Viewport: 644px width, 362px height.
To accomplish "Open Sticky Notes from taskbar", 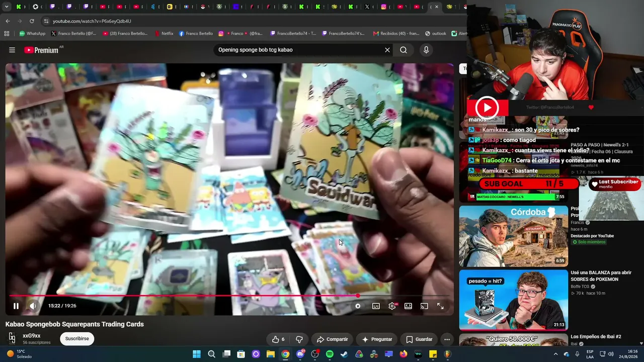I will pos(433,354).
